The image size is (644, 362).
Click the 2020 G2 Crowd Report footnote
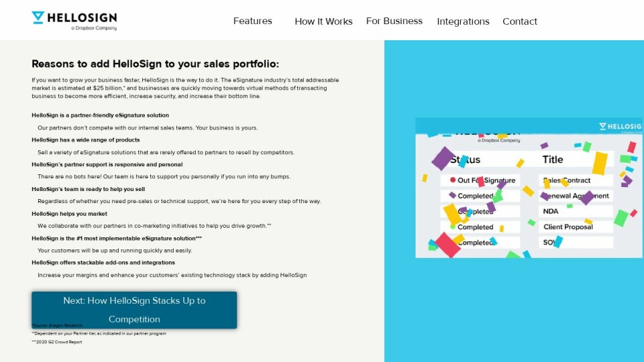tap(57, 342)
